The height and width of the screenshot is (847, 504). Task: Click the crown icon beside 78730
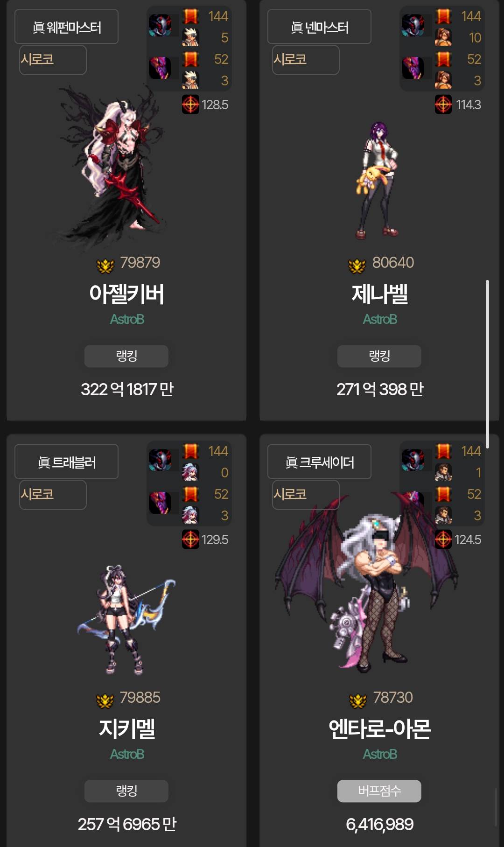(x=358, y=700)
